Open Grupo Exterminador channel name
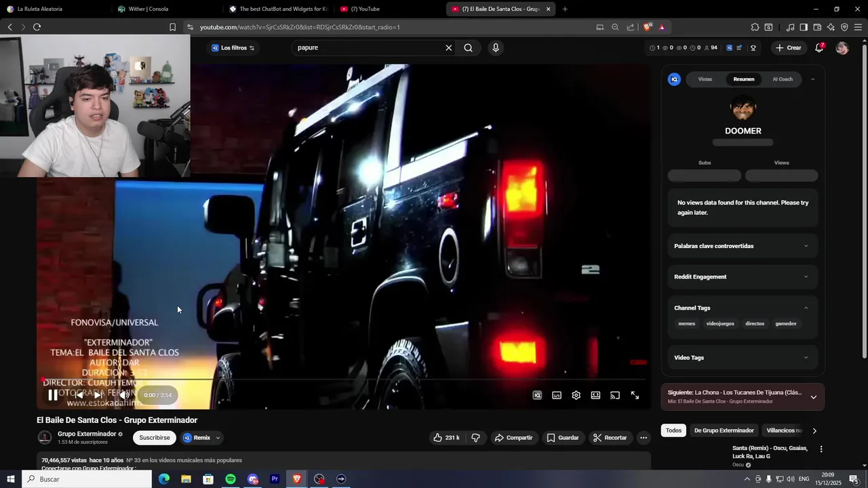 coord(87,434)
